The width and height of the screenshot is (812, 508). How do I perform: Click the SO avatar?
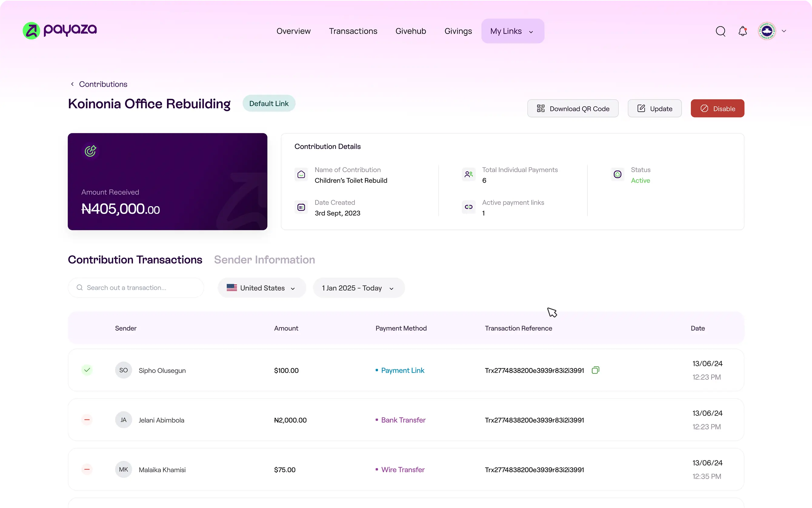coord(123,370)
